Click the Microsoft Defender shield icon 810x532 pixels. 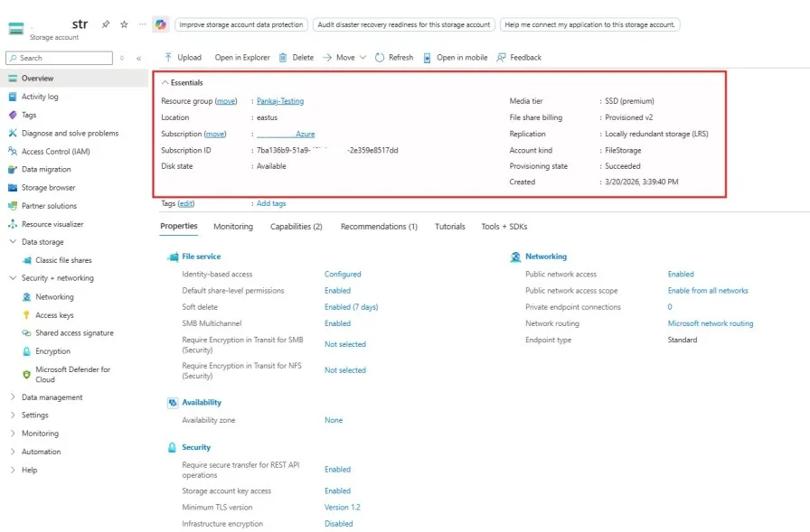[x=27, y=375]
